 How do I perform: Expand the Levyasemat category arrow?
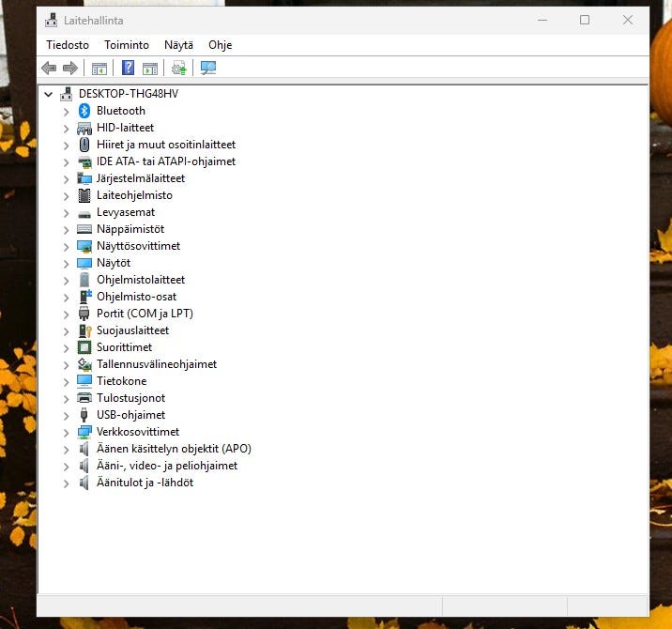tap(66, 213)
